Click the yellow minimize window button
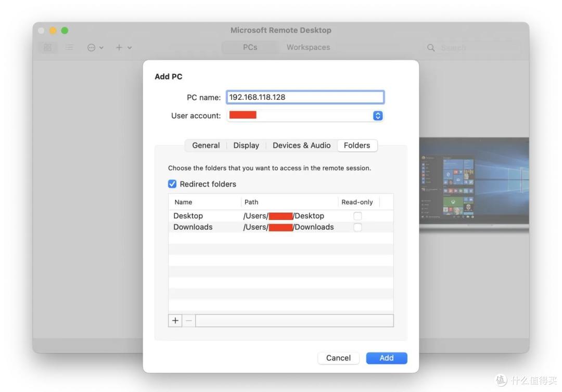The width and height of the screenshot is (562, 392). [x=53, y=31]
